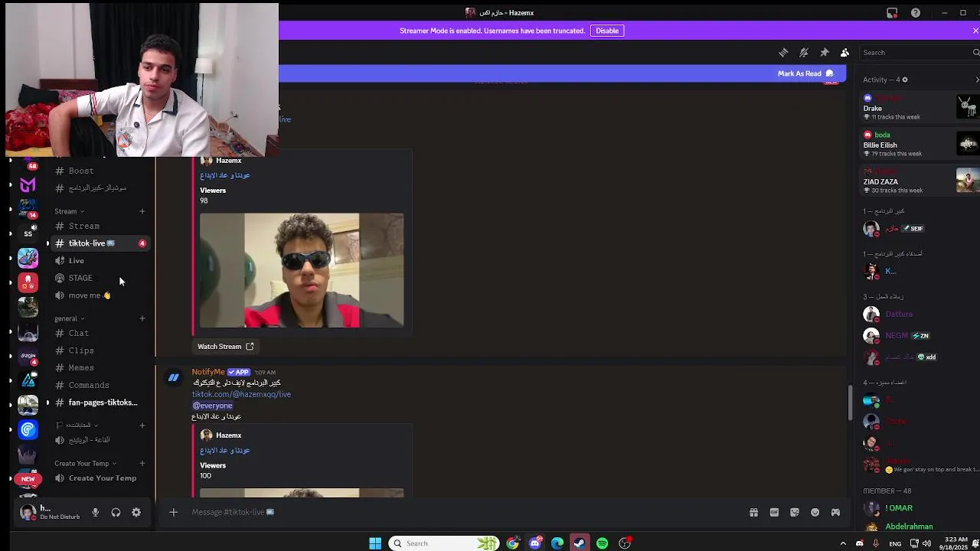Viewport: 980px width, 551px height.
Task: Collapse the Arabic-named category with flag icon
Action: point(77,425)
